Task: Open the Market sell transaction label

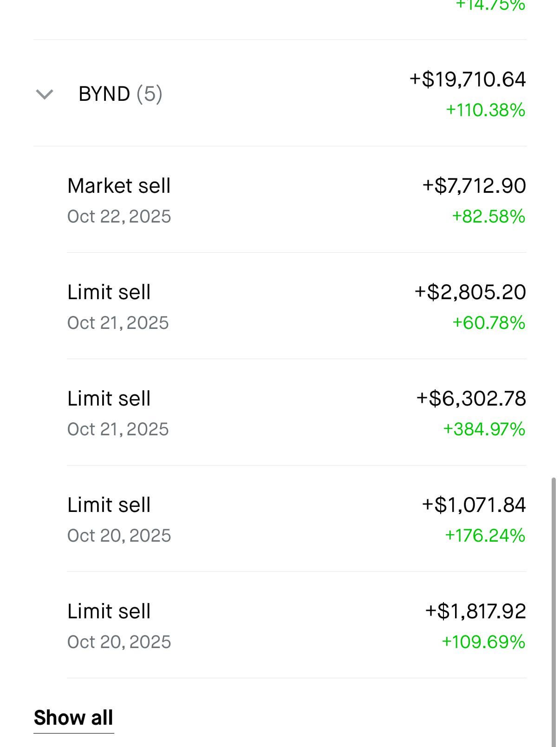Action: point(119,186)
